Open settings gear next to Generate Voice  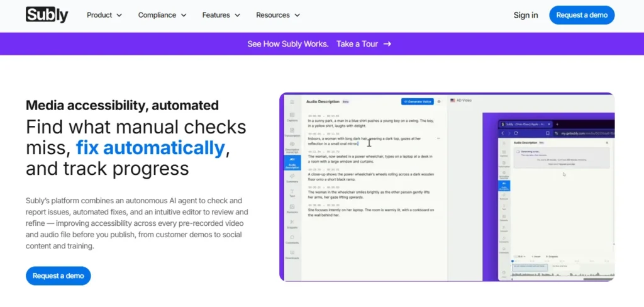(x=439, y=101)
